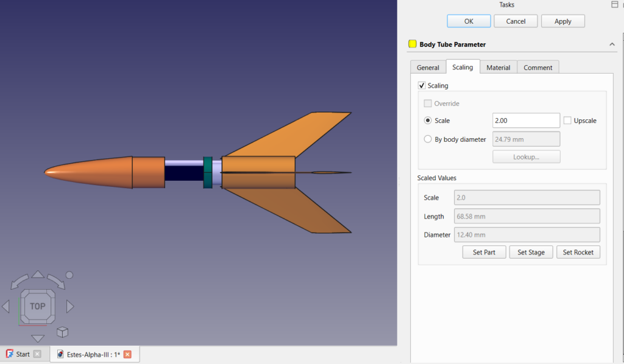Click the navigation cube up arrow
Screen dimensions: 624x364
click(x=38, y=275)
